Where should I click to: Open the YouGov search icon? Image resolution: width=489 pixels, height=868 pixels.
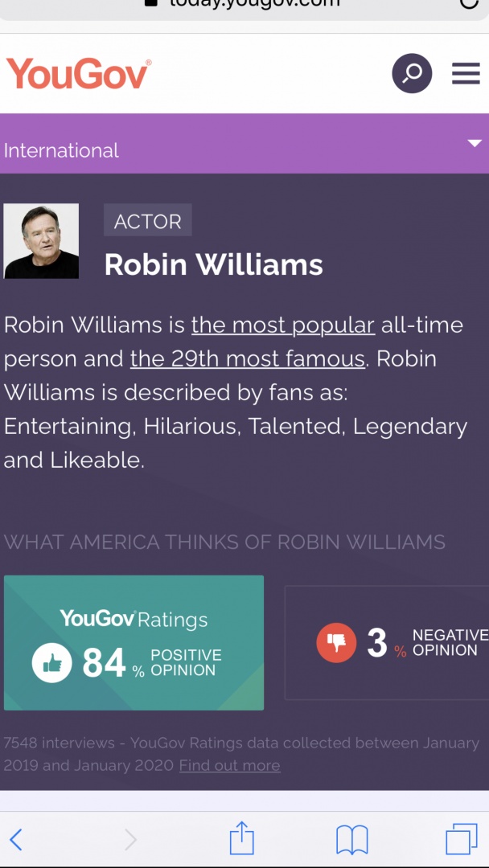(x=412, y=74)
